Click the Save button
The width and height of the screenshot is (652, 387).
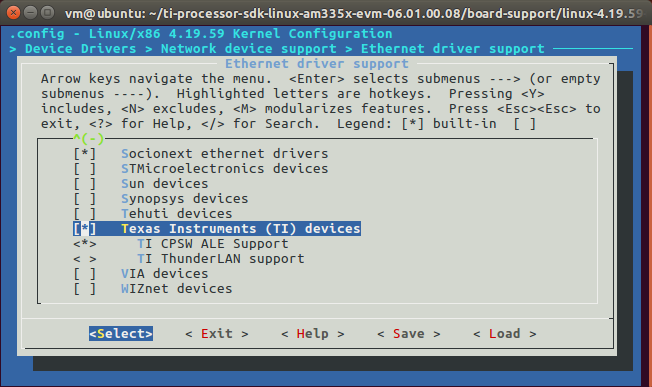(x=409, y=333)
